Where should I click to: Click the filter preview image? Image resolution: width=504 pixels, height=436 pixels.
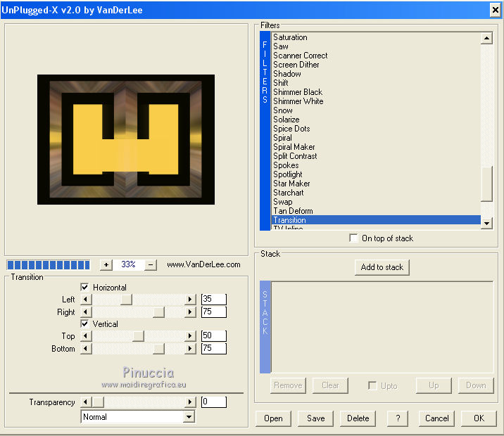click(x=126, y=139)
